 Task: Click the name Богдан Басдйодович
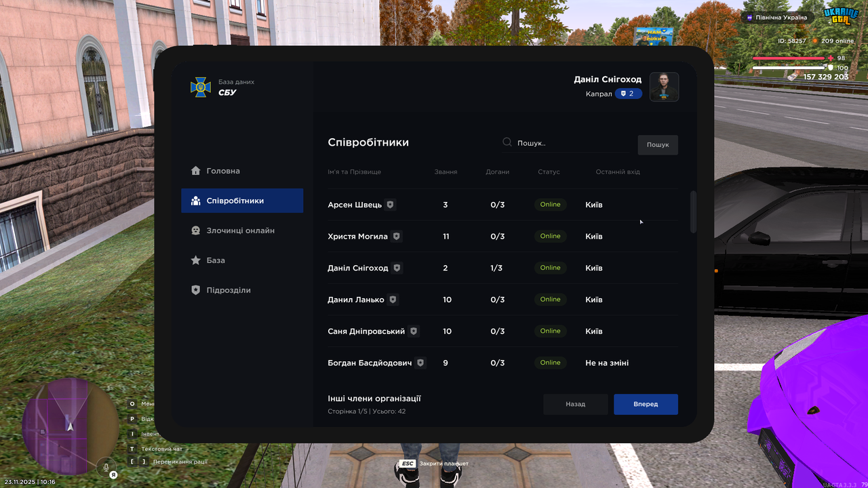pyautogui.click(x=370, y=363)
